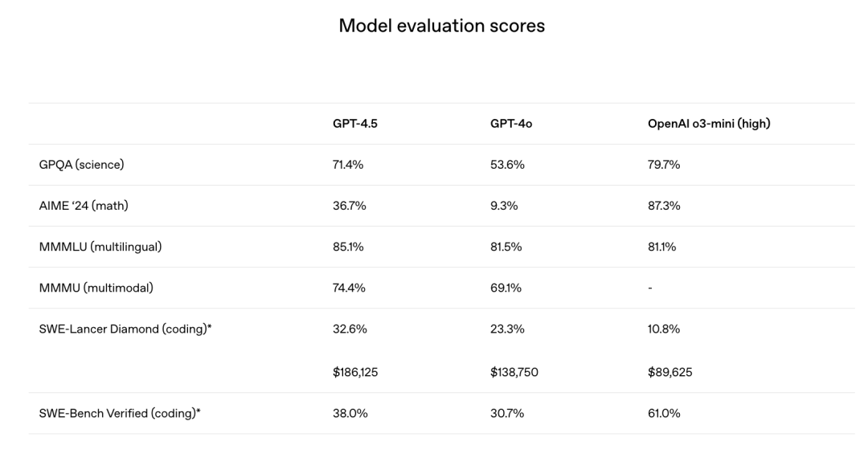Click the MMMLU (multilingual) row label
This screenshot has height=466, width=868.
point(100,247)
